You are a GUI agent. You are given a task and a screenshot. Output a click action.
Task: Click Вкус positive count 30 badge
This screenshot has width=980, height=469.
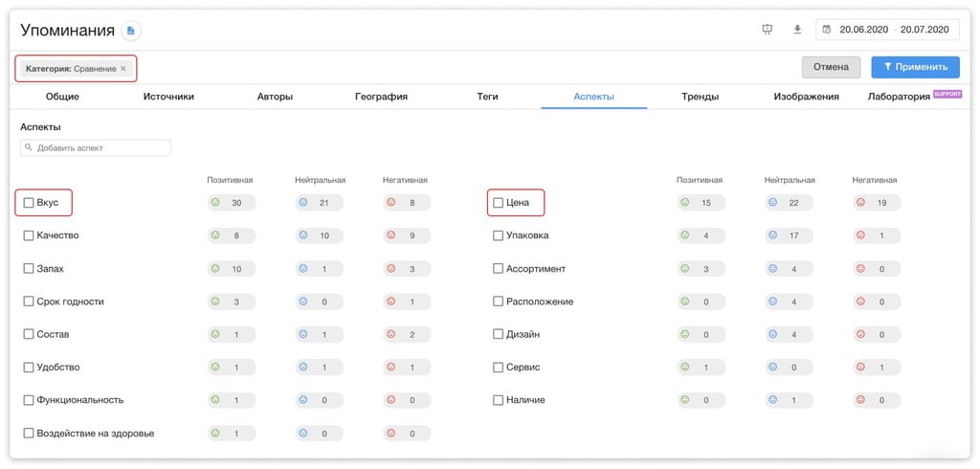(x=232, y=203)
